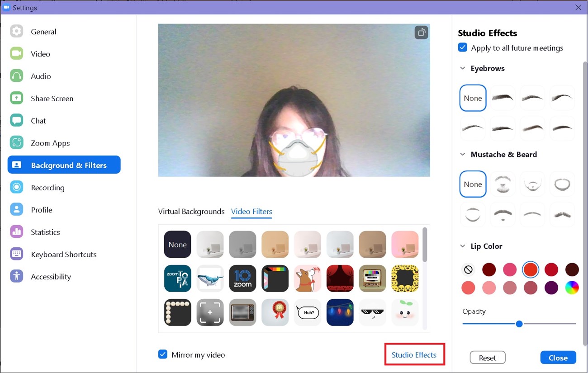Pick the dark purple lip color
Image resolution: width=588 pixels, height=373 pixels.
(551, 288)
